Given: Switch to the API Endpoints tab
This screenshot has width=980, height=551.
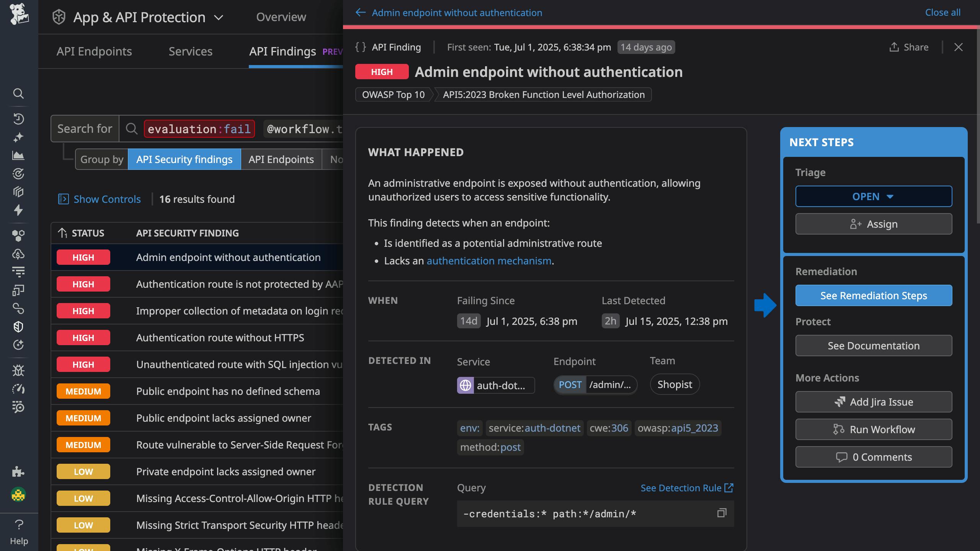Looking at the screenshot, I should [94, 51].
